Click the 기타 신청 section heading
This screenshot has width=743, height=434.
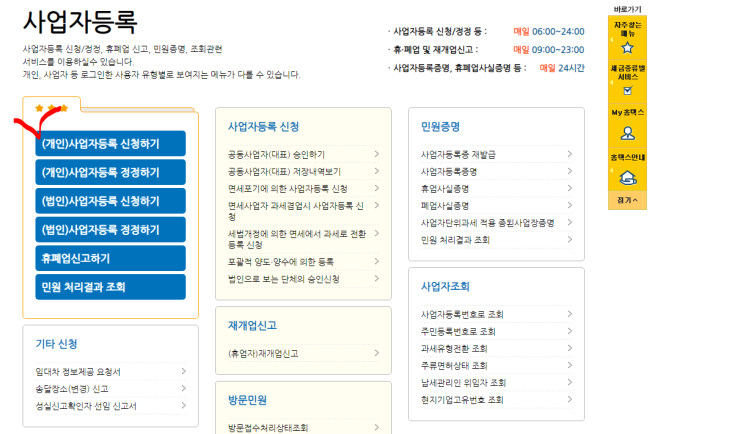coord(56,344)
